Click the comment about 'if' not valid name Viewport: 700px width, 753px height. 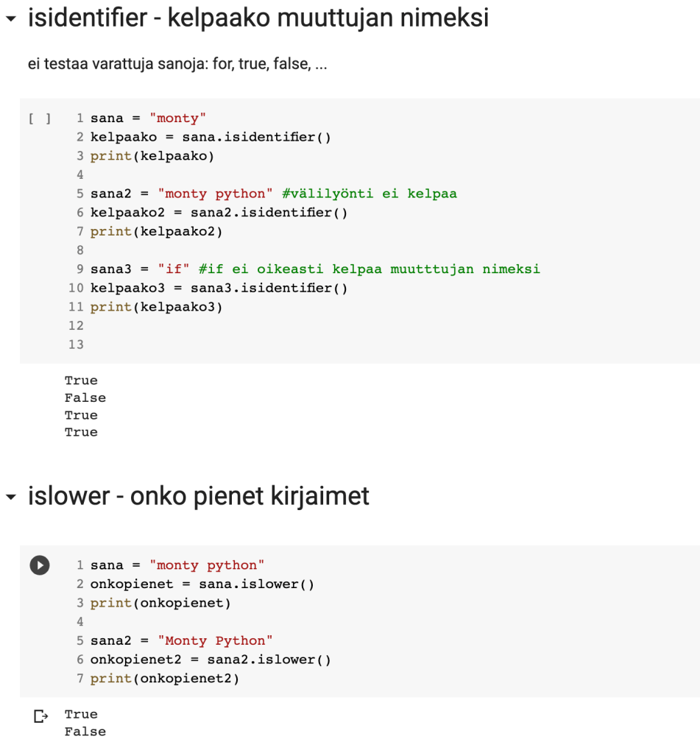pos(369,269)
